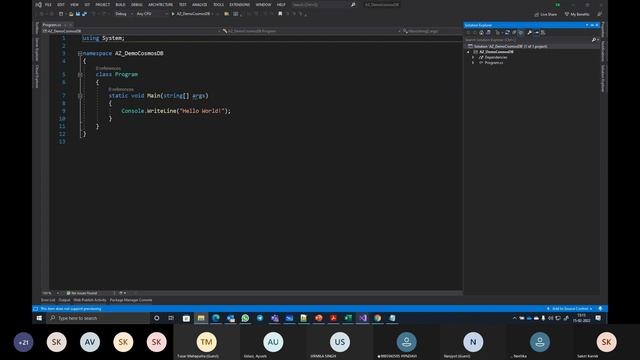Open the BUILD menu

point(120,4)
